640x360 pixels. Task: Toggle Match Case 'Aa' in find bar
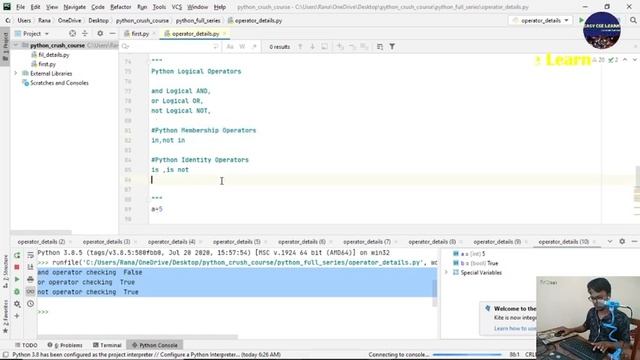(230, 47)
